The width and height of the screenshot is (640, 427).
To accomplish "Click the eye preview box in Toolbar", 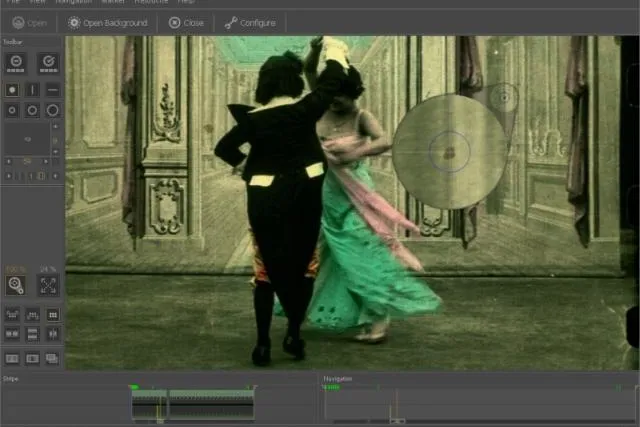I will (27, 140).
